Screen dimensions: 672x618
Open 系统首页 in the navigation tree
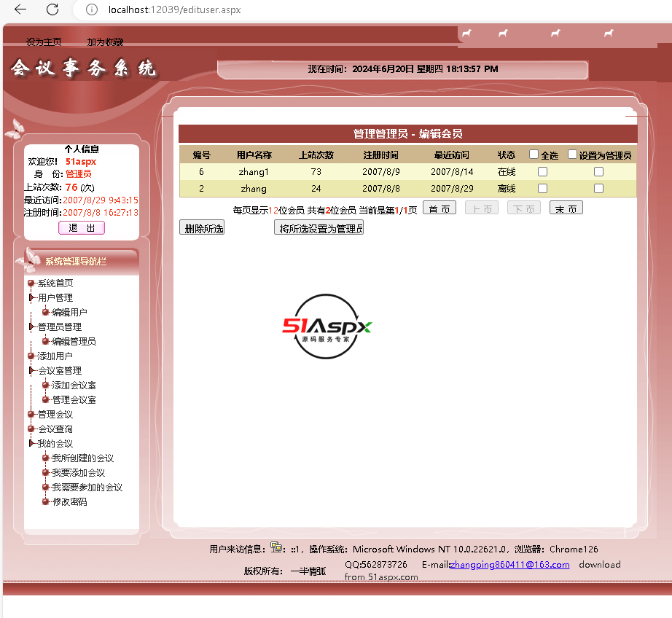[x=55, y=283]
